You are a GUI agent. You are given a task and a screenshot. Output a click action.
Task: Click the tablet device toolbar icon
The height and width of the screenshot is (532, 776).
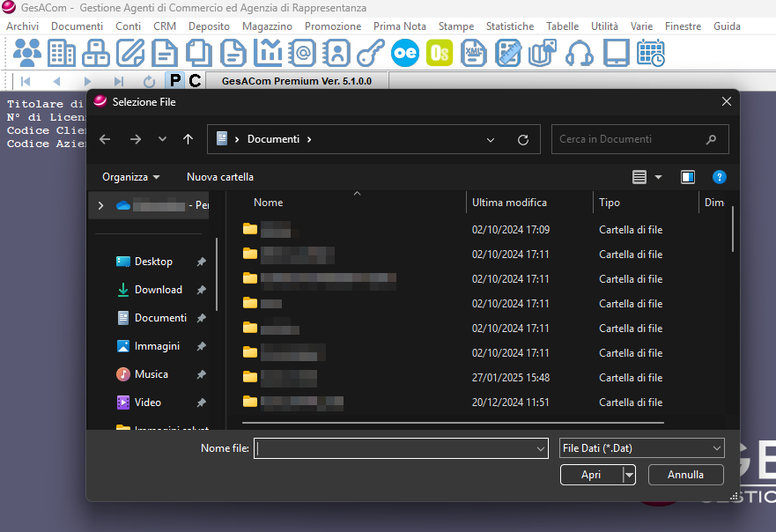pos(617,53)
